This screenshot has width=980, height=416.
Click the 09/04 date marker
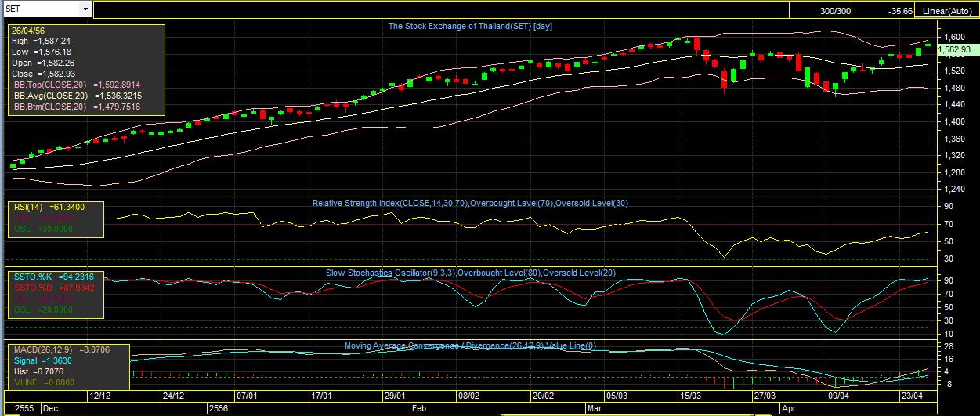(837, 396)
